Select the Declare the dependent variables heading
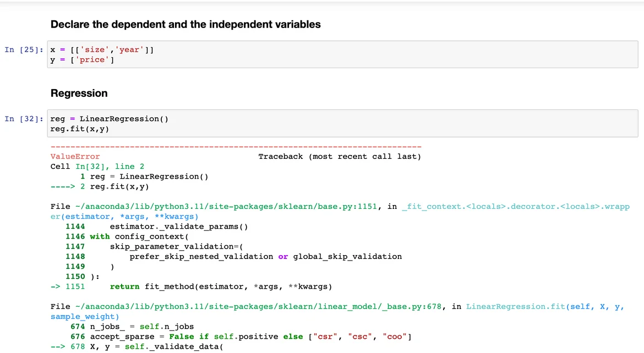Screen dimensions: 644x353 pos(185,24)
